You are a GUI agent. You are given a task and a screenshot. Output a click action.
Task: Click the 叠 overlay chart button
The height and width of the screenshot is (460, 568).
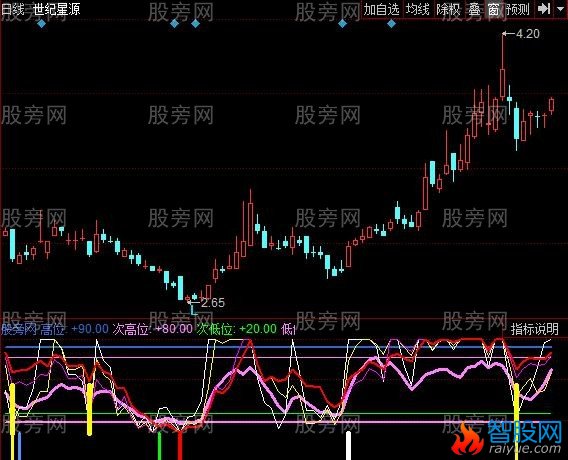(x=474, y=9)
